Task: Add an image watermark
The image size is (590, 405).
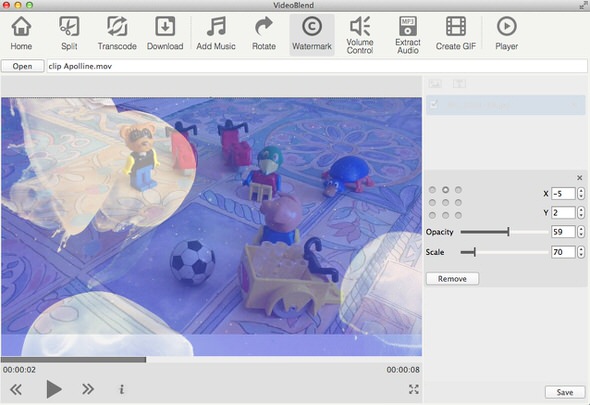Action: 435,84
